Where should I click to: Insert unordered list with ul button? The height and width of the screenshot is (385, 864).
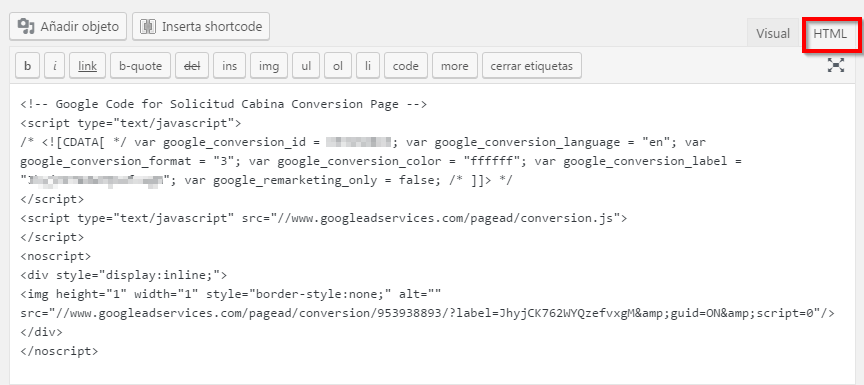(306, 66)
